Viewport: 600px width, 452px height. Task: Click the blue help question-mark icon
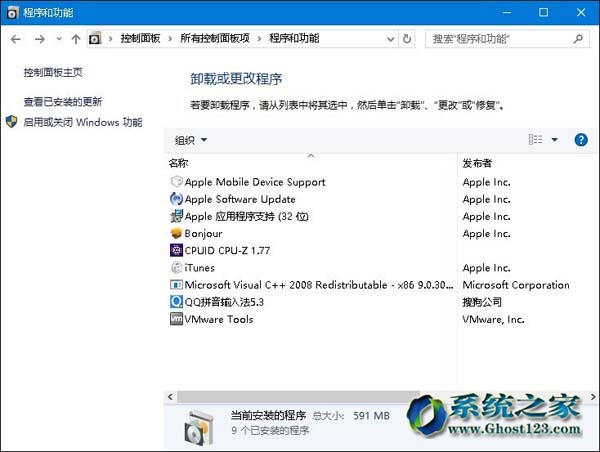(x=581, y=140)
